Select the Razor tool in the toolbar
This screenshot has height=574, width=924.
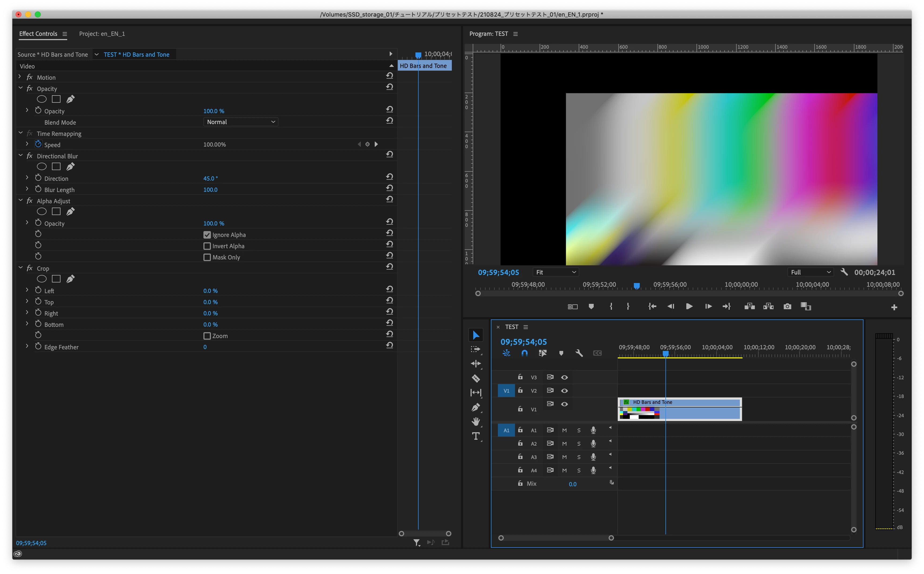pos(476,378)
